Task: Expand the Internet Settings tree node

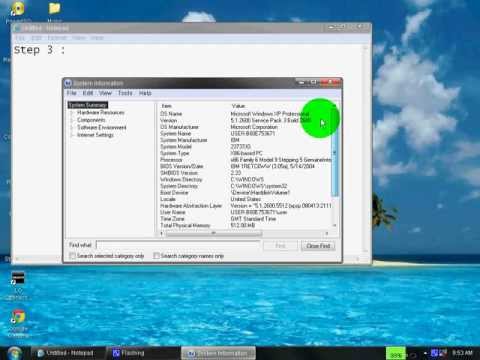Action: [72, 135]
